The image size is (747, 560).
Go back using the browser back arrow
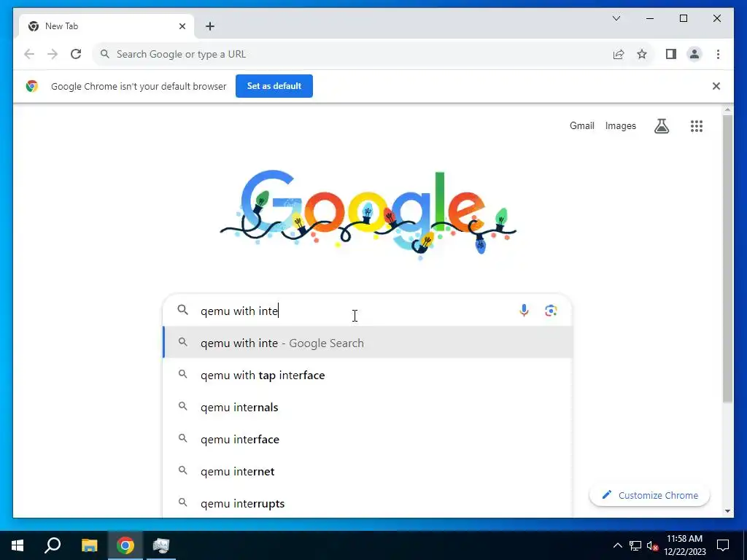tap(29, 54)
